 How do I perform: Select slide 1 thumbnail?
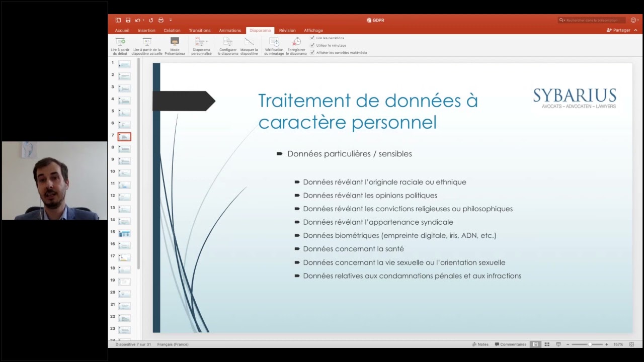124,64
